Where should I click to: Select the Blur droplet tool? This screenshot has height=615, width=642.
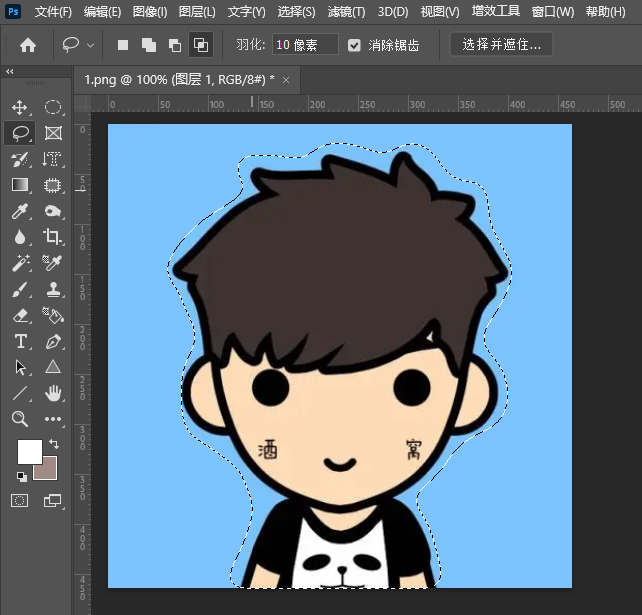pyautogui.click(x=20, y=237)
